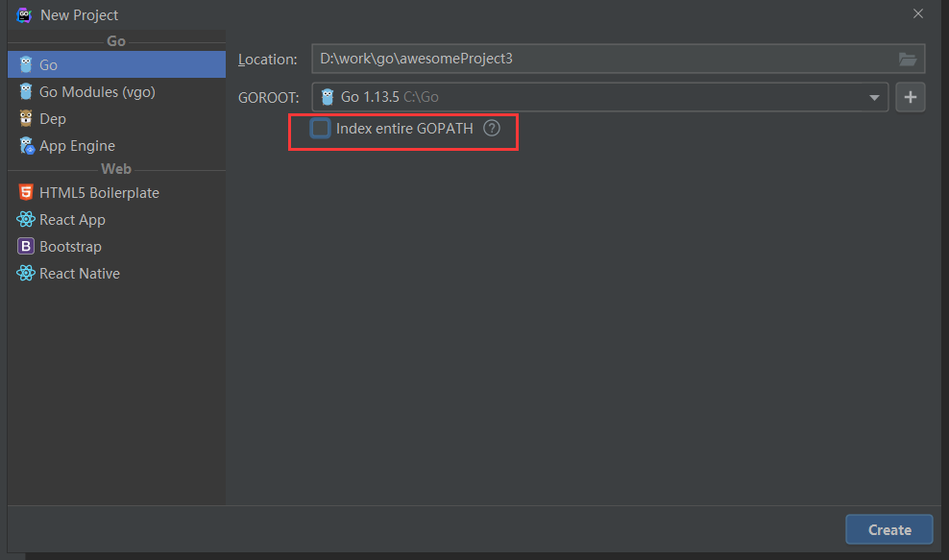Add a new Go SDK with the plus button

[910, 96]
